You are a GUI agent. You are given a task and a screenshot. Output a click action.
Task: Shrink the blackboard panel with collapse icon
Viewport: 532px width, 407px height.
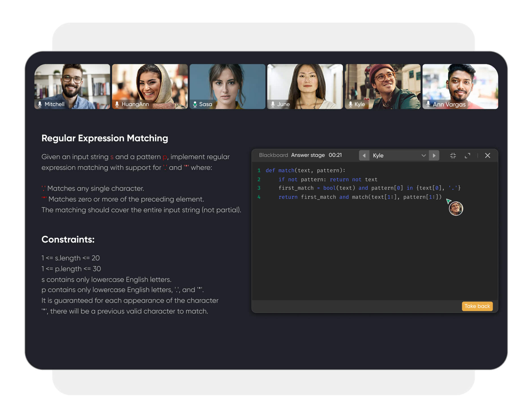click(x=453, y=155)
